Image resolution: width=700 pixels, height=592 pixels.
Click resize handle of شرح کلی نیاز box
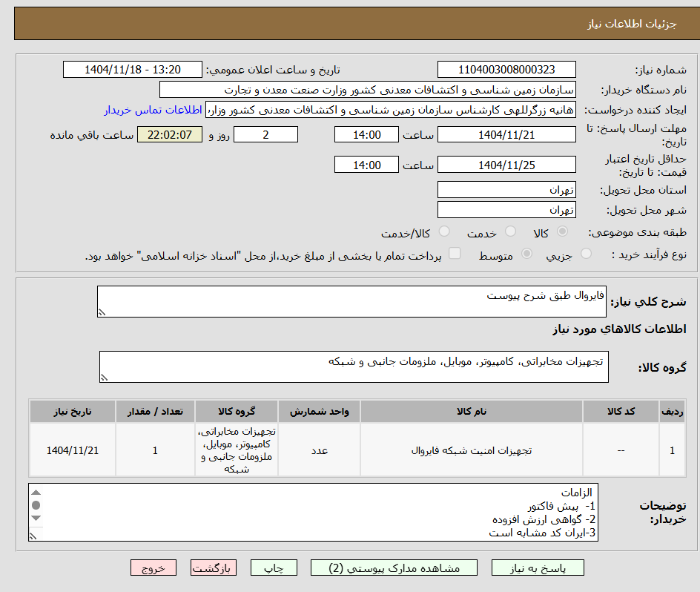102,312
